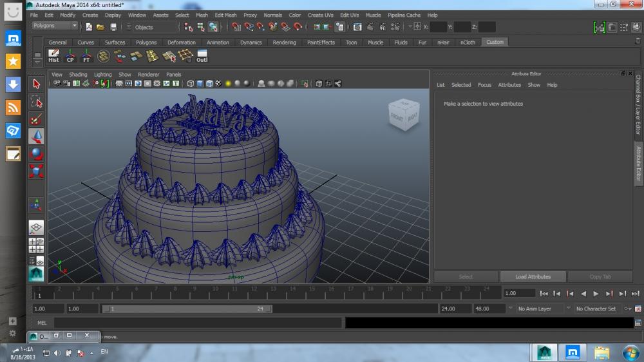Viewport: 644px width, 362px height.
Task: Toggle snap to points magnet
Action: pos(261,27)
